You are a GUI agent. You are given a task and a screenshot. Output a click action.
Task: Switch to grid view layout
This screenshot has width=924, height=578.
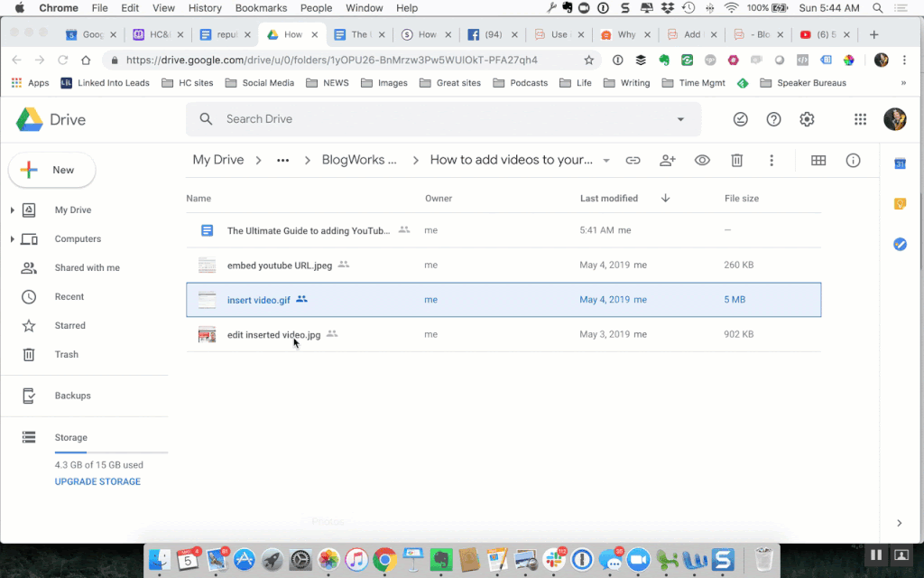tap(818, 161)
